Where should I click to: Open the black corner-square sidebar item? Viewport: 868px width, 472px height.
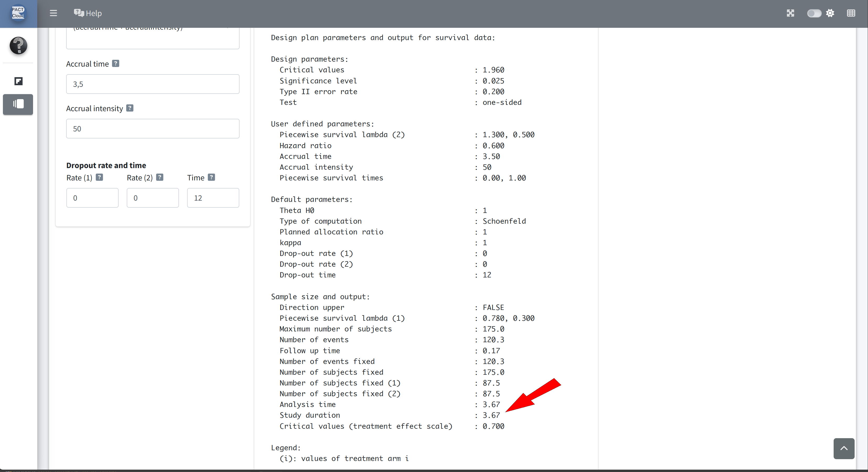18,81
